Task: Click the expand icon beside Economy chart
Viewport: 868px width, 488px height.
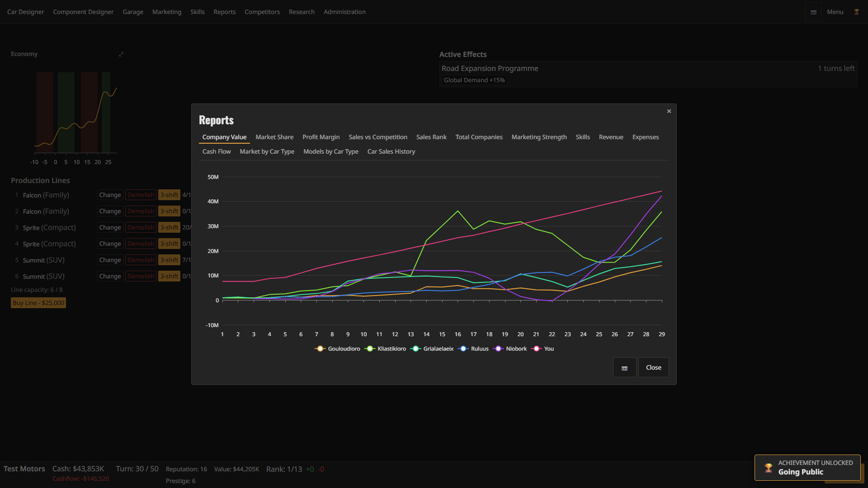Action: 121,54
